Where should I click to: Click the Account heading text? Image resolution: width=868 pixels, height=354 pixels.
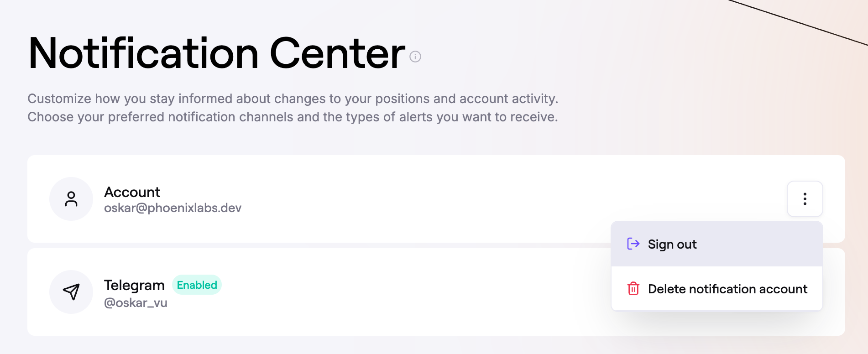(132, 192)
